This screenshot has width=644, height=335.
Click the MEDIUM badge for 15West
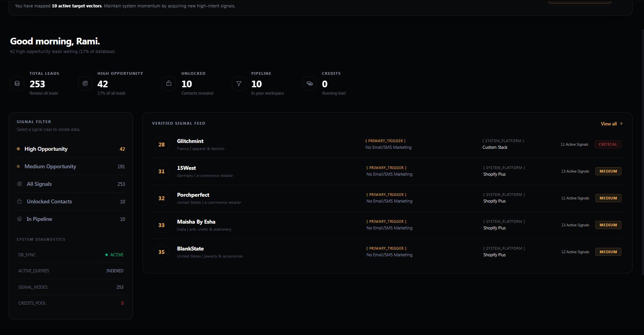[608, 171]
